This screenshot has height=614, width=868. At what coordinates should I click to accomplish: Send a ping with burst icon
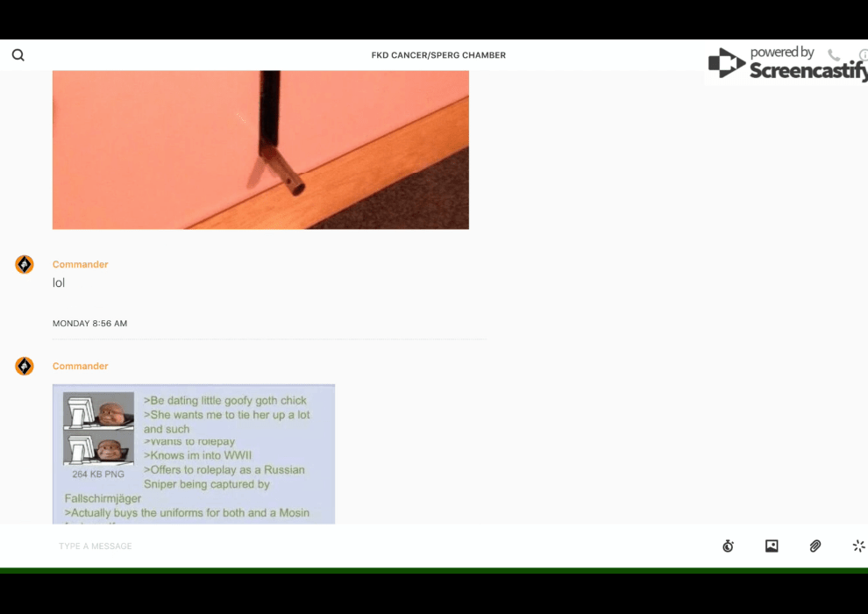tap(858, 546)
